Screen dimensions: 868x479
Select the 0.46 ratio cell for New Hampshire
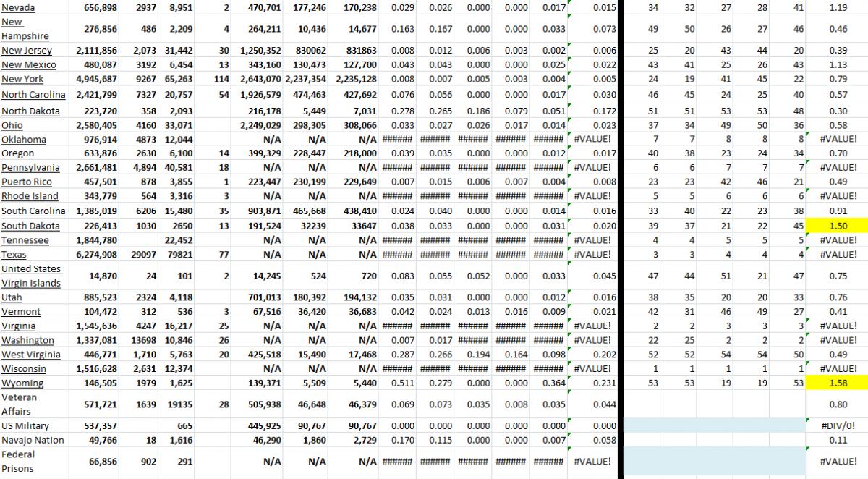click(x=837, y=29)
